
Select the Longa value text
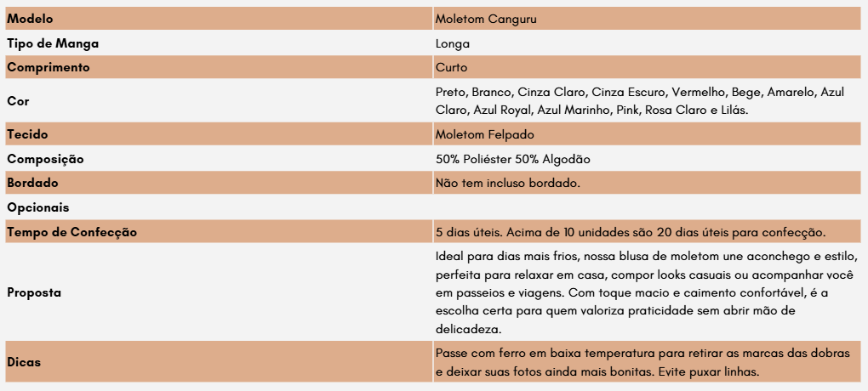[452, 43]
